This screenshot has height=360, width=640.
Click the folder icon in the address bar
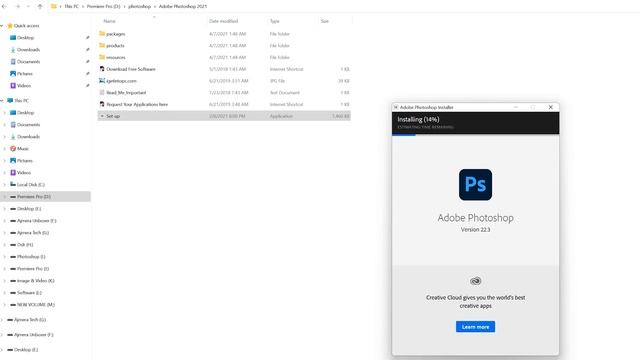point(53,6)
